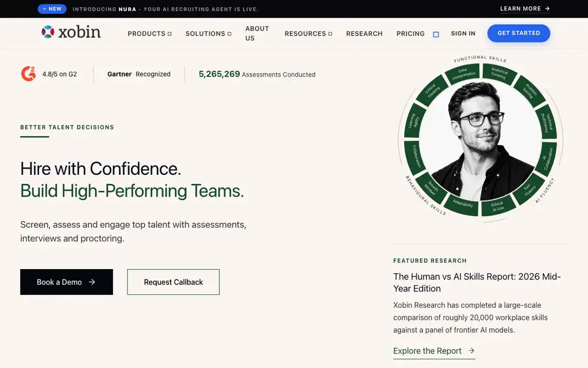Click the Sign In link

[463, 33]
